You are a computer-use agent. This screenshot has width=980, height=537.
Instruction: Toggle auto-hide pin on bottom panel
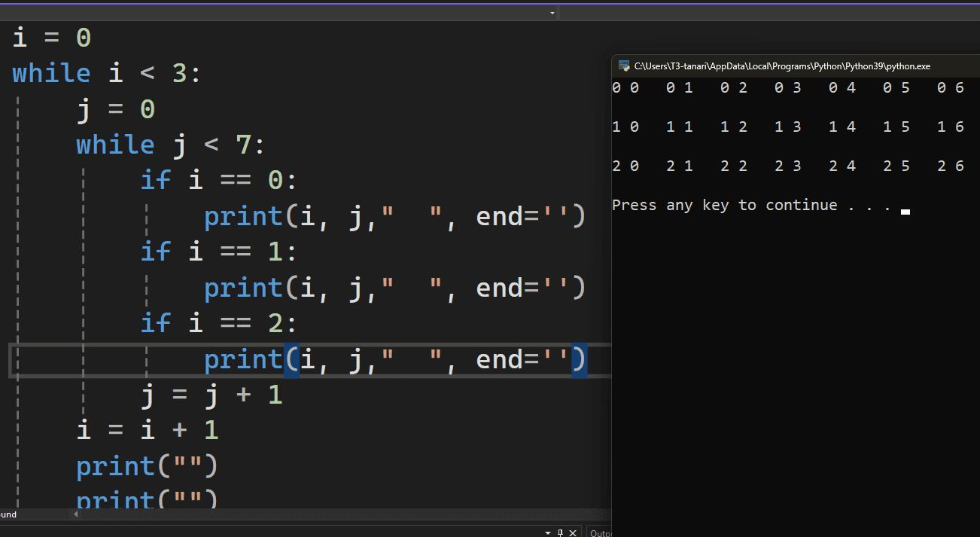(x=561, y=532)
